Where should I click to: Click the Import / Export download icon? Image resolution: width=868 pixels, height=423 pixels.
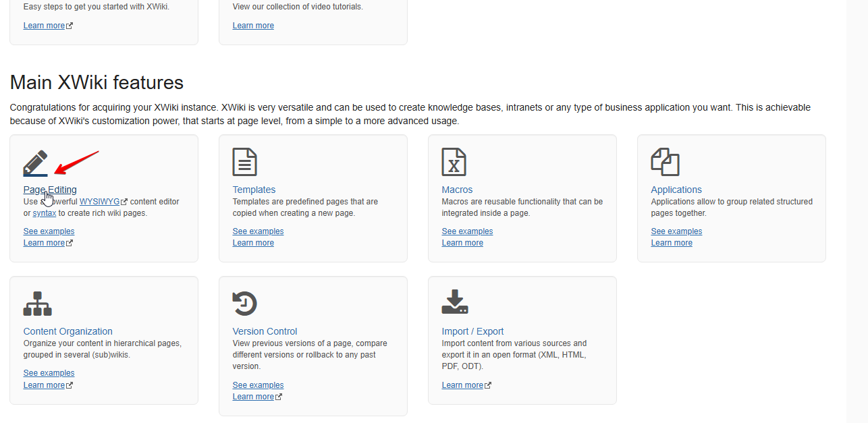(455, 302)
